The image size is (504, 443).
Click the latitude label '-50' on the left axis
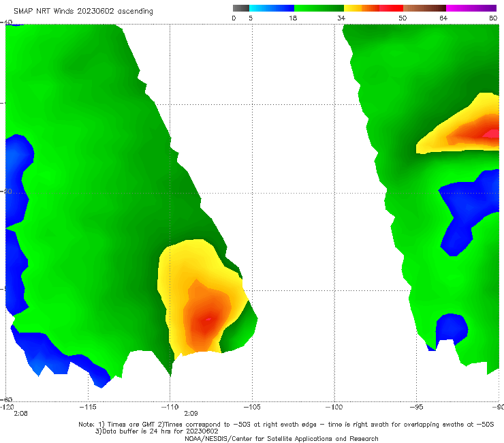click(6, 191)
